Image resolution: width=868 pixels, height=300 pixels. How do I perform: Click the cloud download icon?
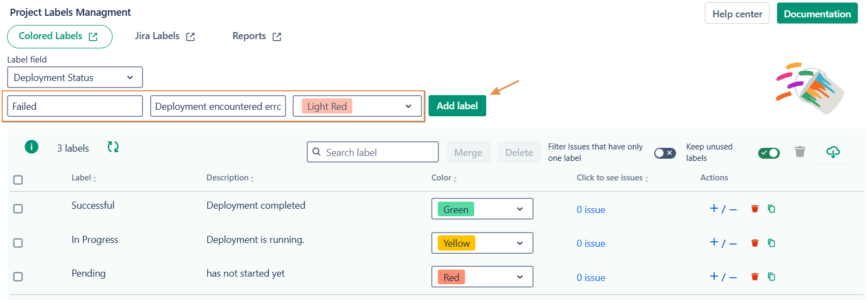[833, 152]
